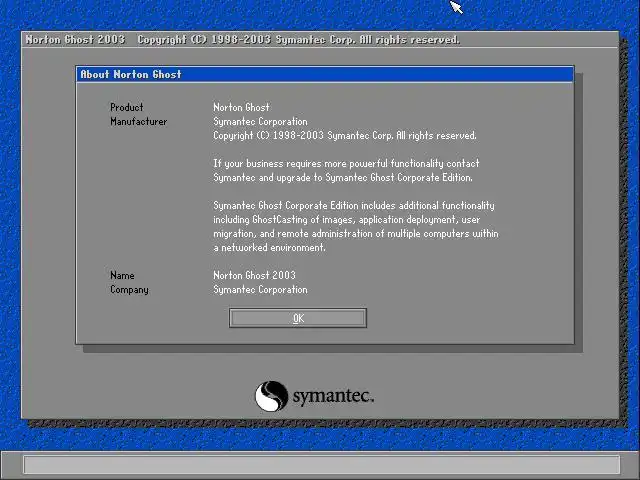Screen dimensions: 640x480
Task: Click the 'symantec.' wordmark text
Action: (333, 396)
